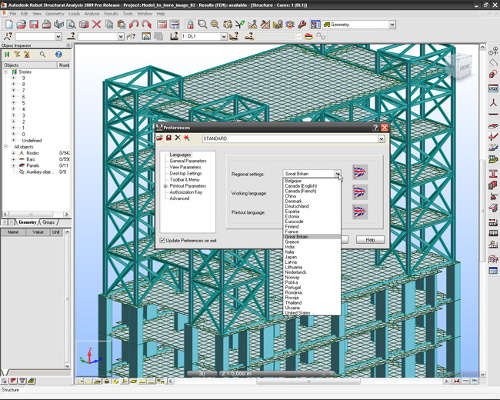Expand the Printout Parameters tree node
Screen dimensions: 500x400
165,186
